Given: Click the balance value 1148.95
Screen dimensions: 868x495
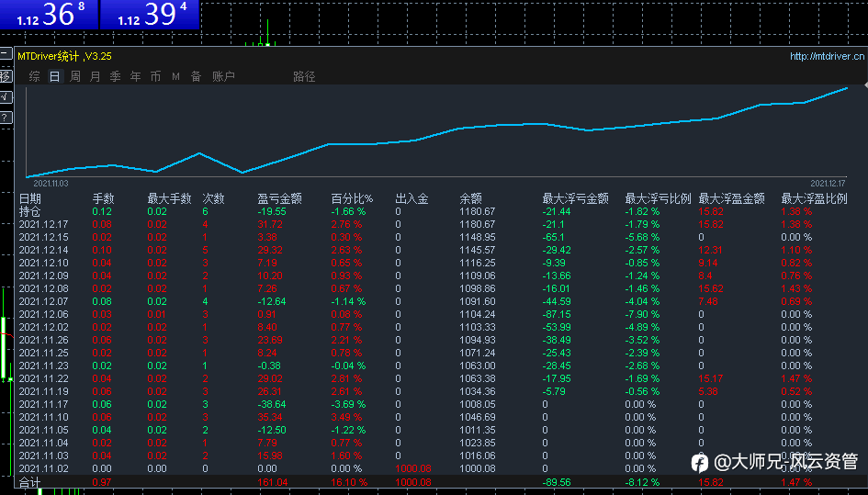Looking at the screenshot, I should (478, 237).
